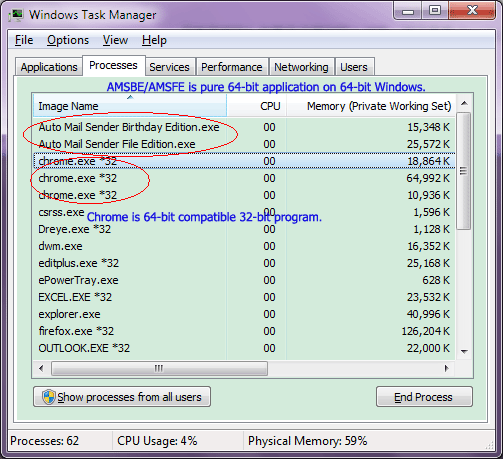503x459 pixels.
Task: Select Auto Mail Sender Birthday Edition.exe process
Action: 244,127
